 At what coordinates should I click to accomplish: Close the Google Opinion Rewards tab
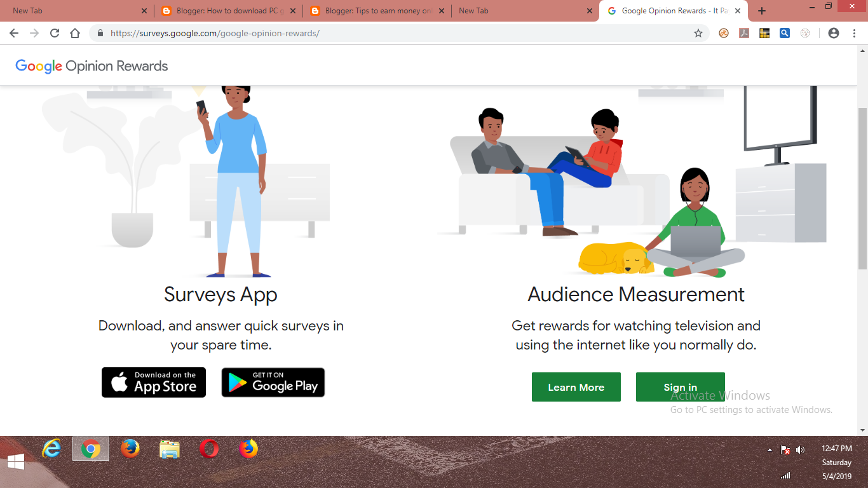tap(738, 11)
